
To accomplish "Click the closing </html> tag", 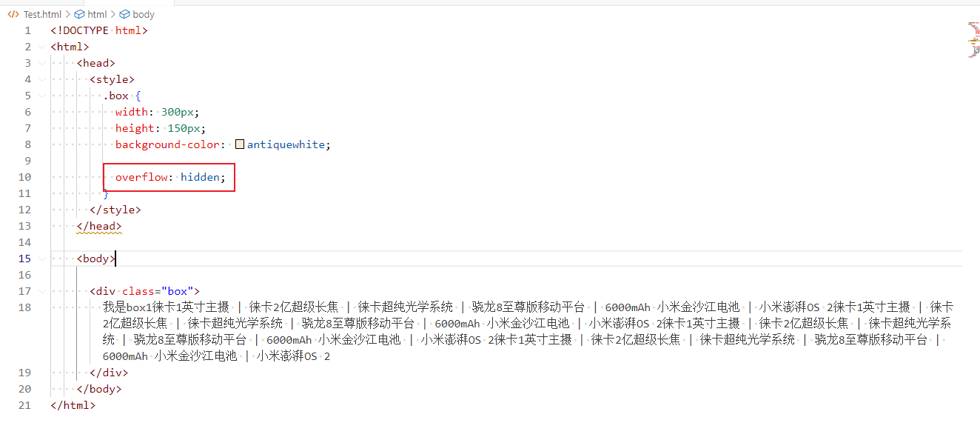I will [x=73, y=405].
